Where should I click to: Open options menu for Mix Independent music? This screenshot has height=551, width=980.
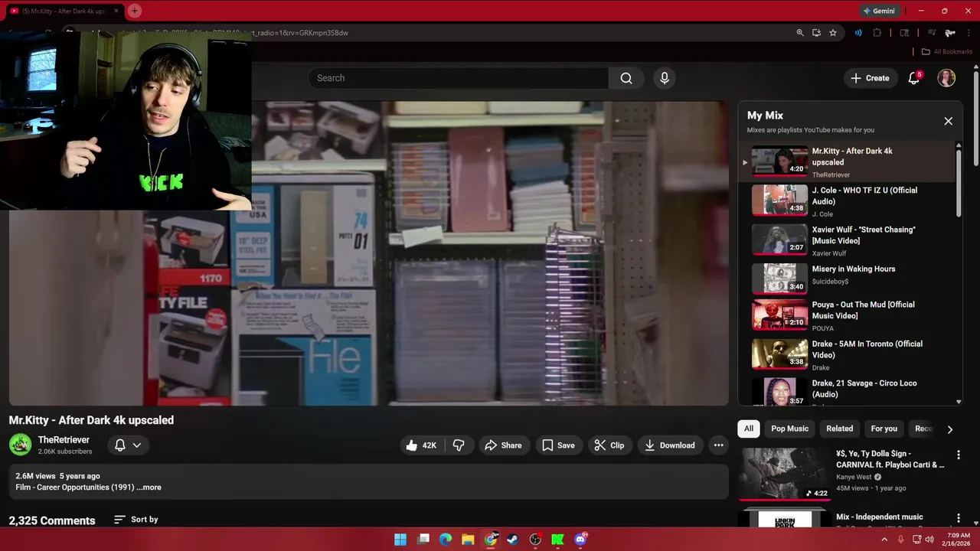click(x=958, y=518)
